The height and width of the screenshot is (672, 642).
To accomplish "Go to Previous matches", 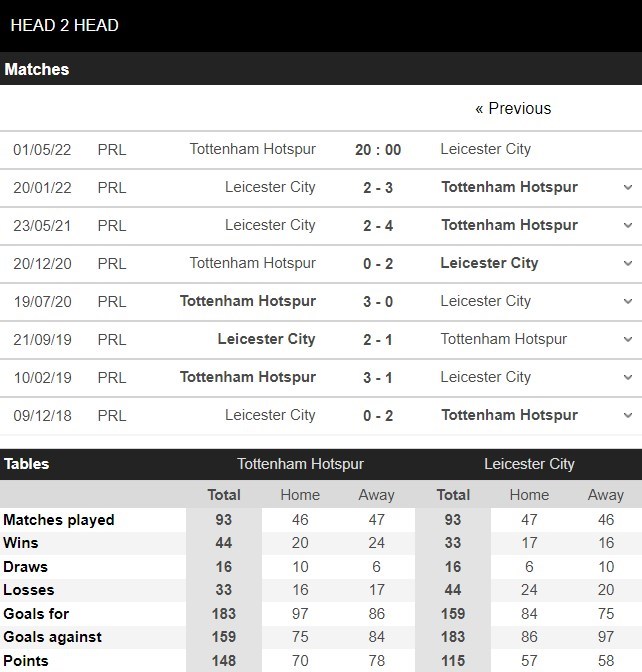I will [513, 108].
